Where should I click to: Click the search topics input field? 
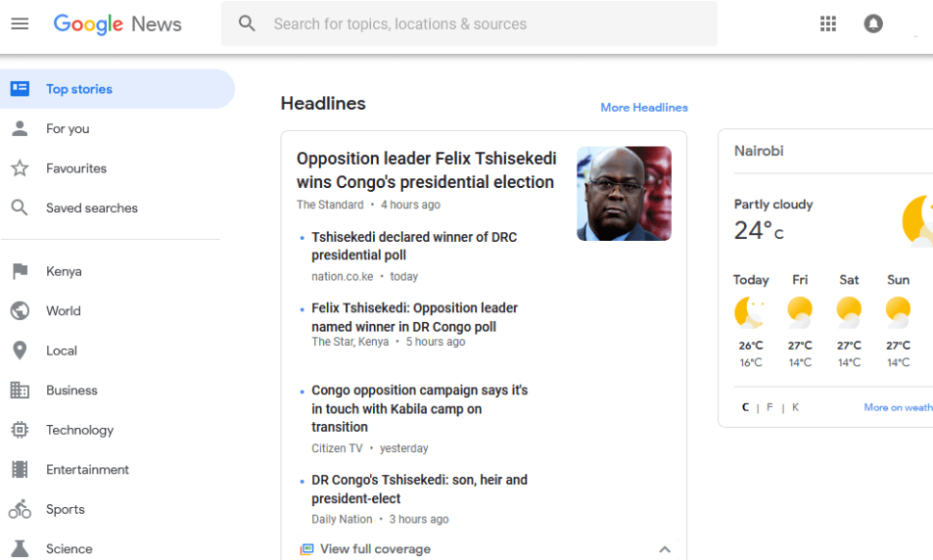click(469, 23)
